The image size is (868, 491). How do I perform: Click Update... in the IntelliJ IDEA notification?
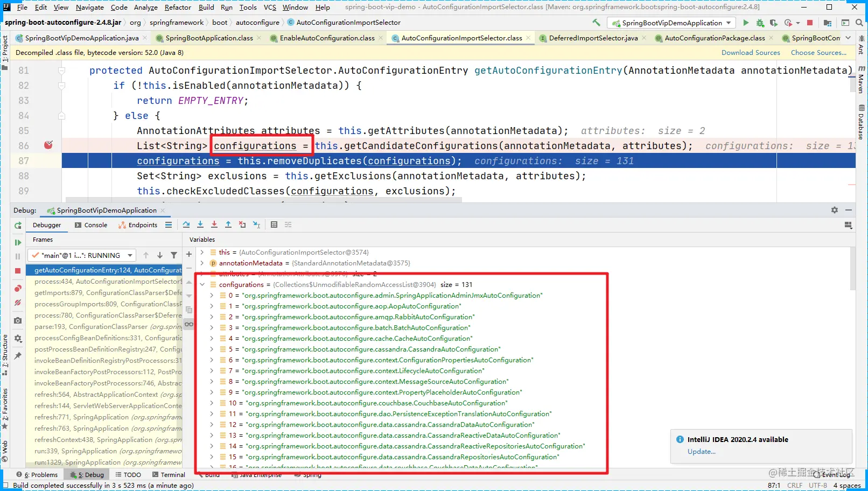point(701,452)
